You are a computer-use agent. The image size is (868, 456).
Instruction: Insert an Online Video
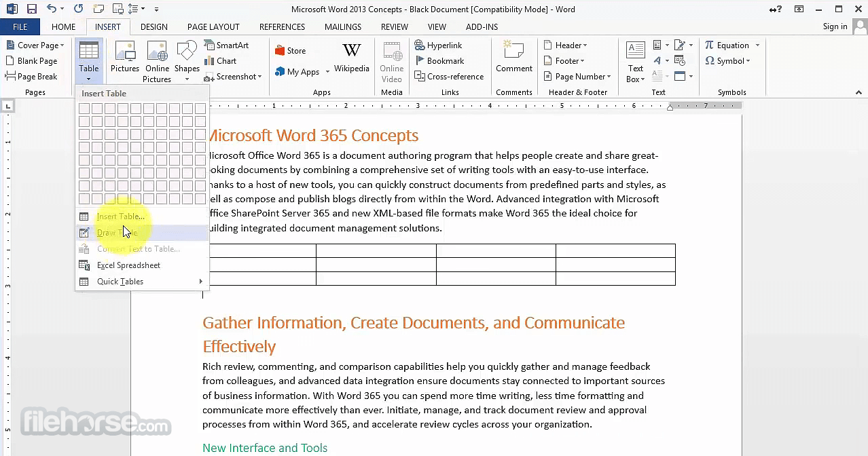pos(391,62)
